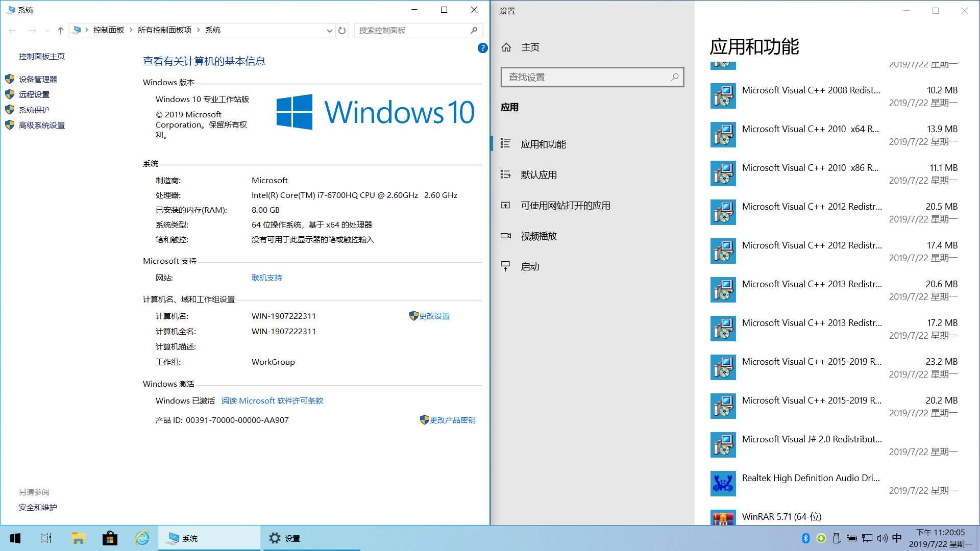Image resolution: width=980 pixels, height=551 pixels.
Task: Click the 中 input method indicator
Action: point(897,538)
